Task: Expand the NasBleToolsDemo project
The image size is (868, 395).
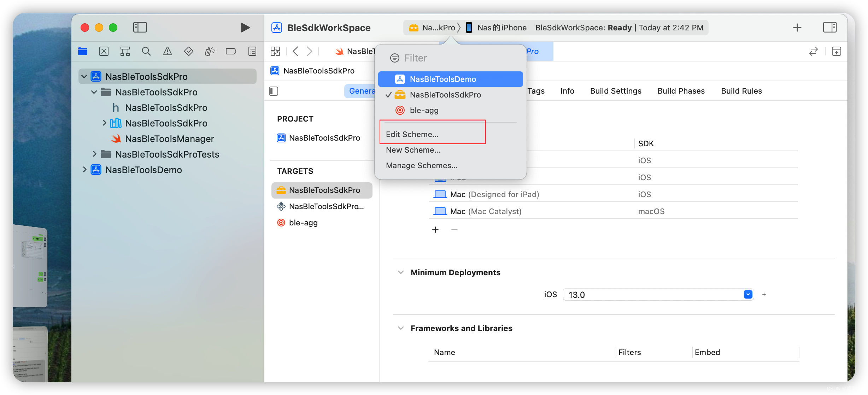Action: (x=84, y=170)
